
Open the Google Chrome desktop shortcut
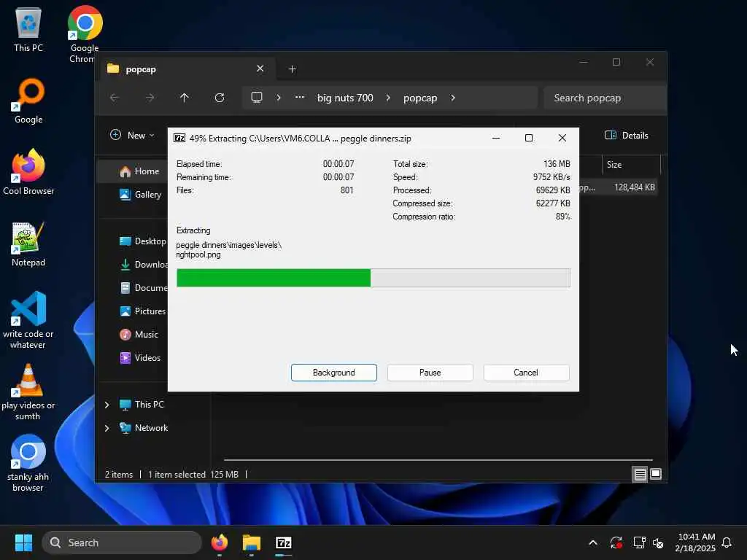click(x=85, y=34)
